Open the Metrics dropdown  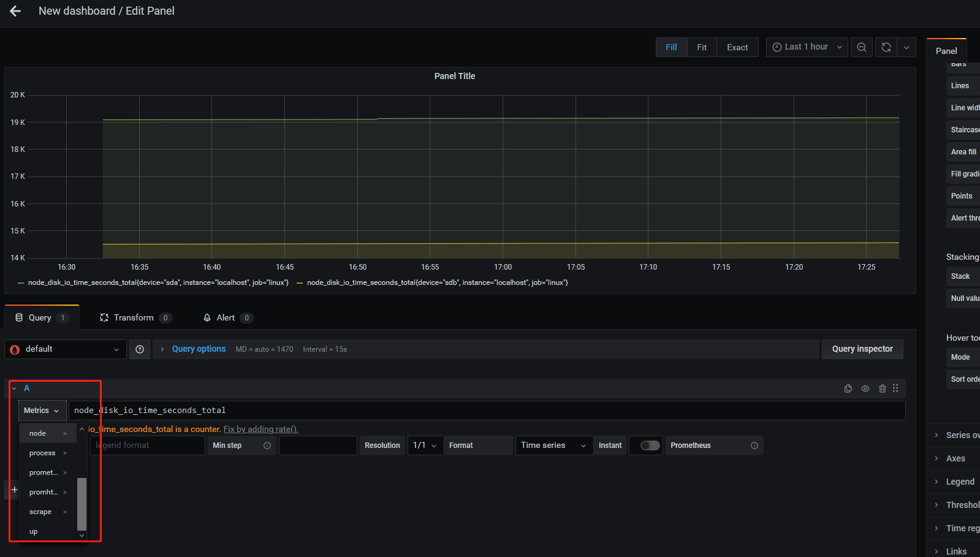pos(42,411)
